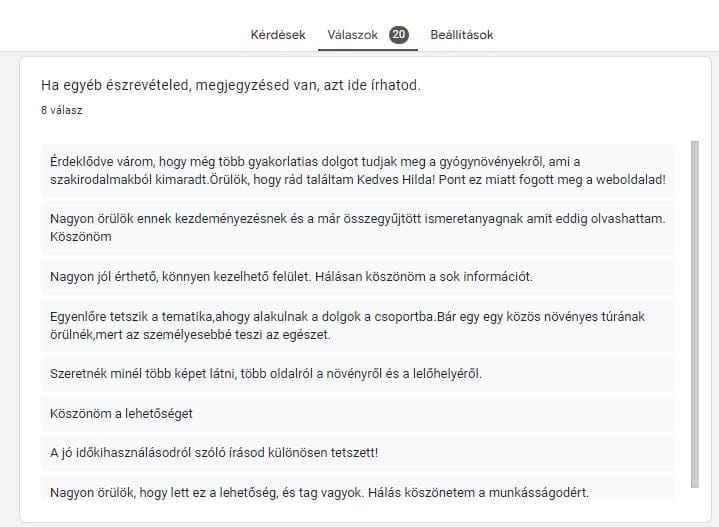Select the response starting "Érdeklődve várom"
Image resolution: width=719 pixels, height=527 pixels.
point(357,171)
